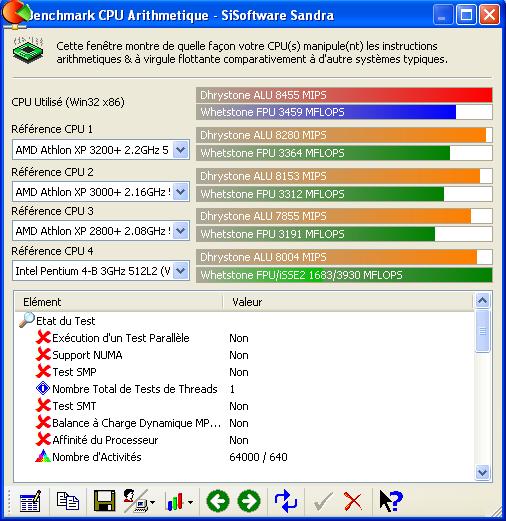Click red X icon for Support NUMA

click(x=43, y=354)
